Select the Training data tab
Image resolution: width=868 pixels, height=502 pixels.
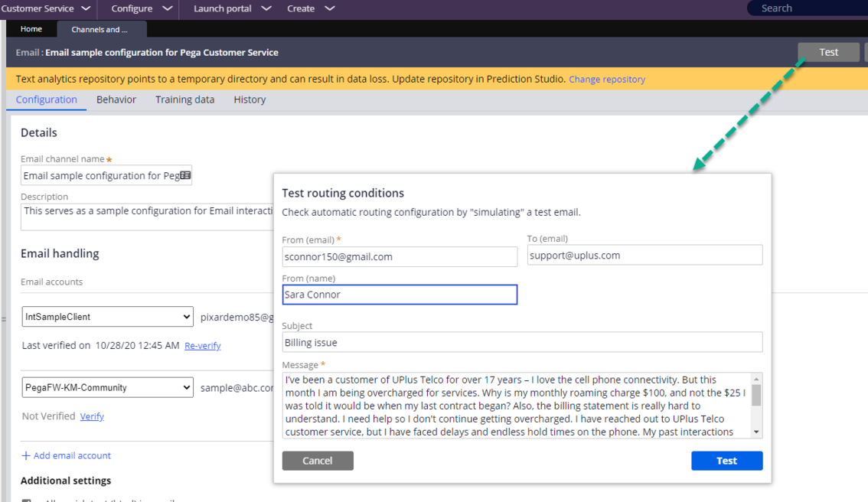click(x=185, y=99)
